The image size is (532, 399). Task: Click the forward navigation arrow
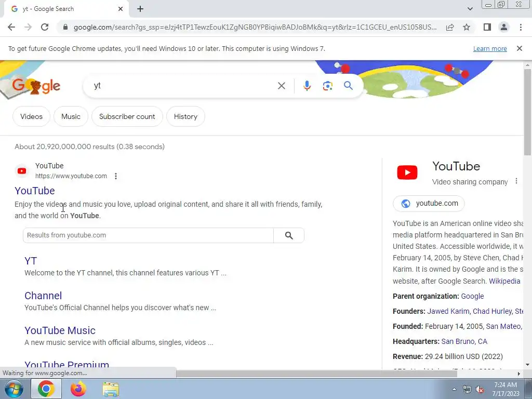click(x=28, y=27)
